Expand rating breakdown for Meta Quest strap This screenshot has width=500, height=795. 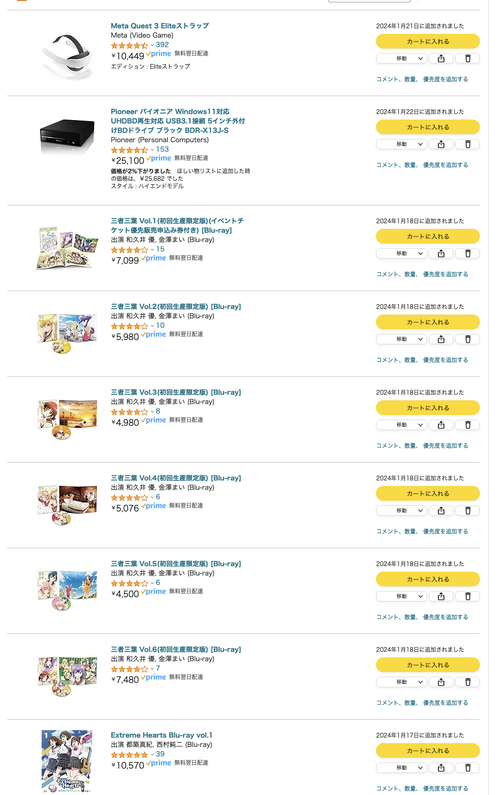pos(152,45)
